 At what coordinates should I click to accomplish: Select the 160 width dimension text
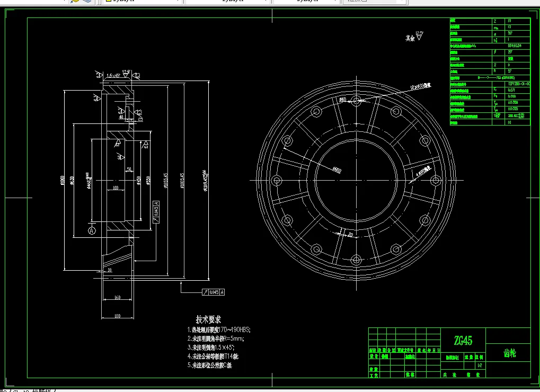tap(117, 297)
